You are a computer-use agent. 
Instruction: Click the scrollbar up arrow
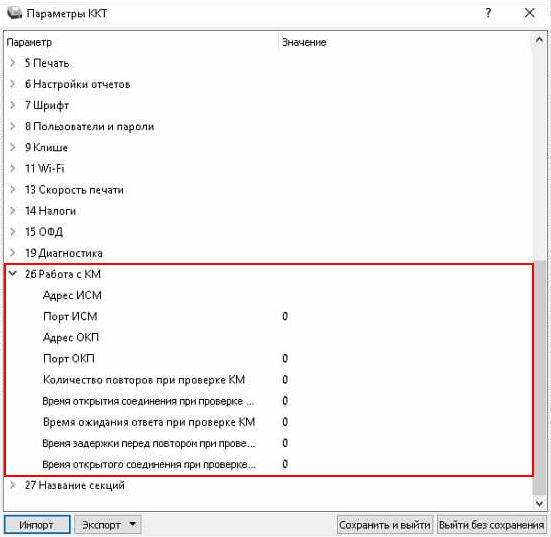(539, 40)
